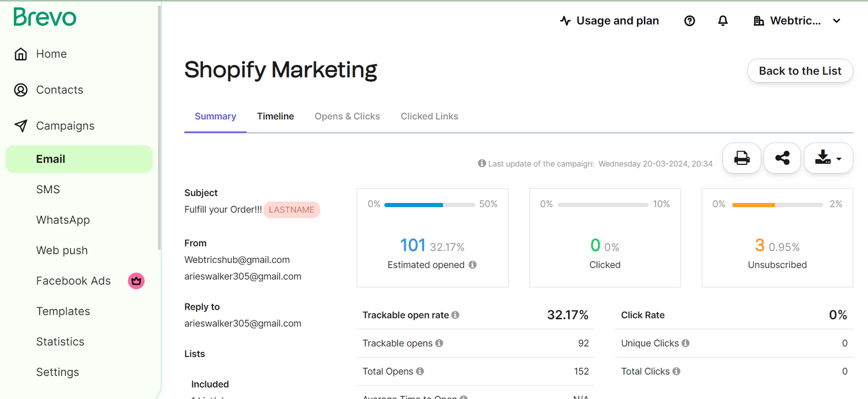Open the help question mark icon

tap(689, 21)
